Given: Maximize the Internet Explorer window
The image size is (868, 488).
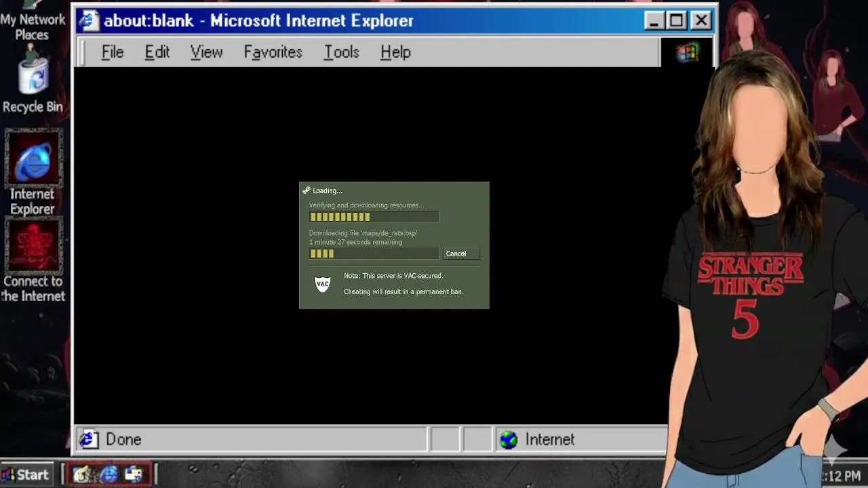Looking at the screenshot, I should [677, 21].
